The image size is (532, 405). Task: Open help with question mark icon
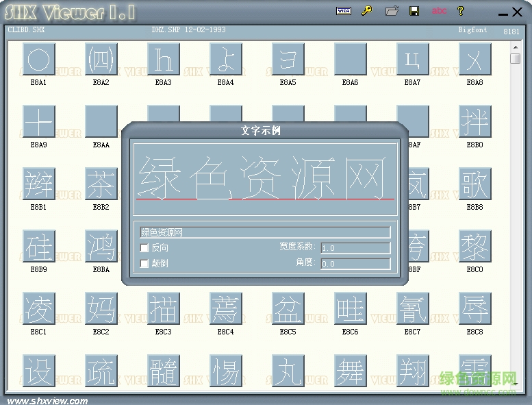(460, 11)
